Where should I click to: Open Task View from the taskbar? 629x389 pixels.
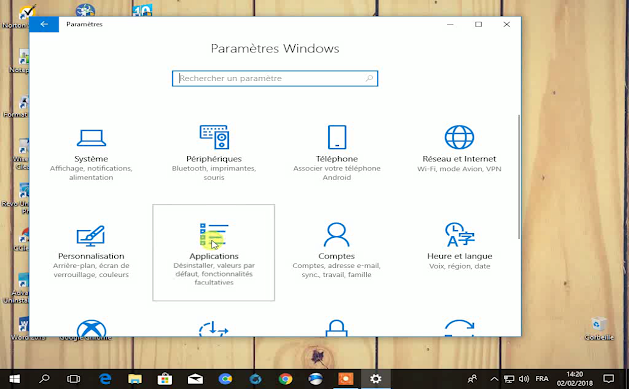[x=73, y=379]
